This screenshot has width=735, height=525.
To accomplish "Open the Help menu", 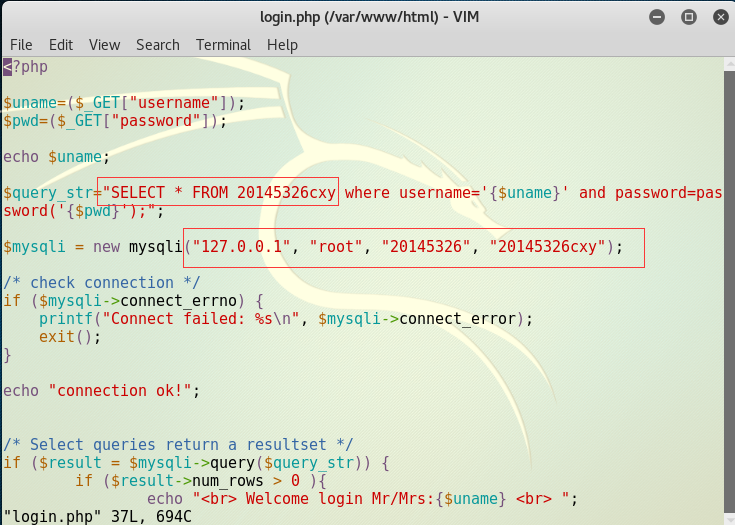I will pyautogui.click(x=282, y=45).
